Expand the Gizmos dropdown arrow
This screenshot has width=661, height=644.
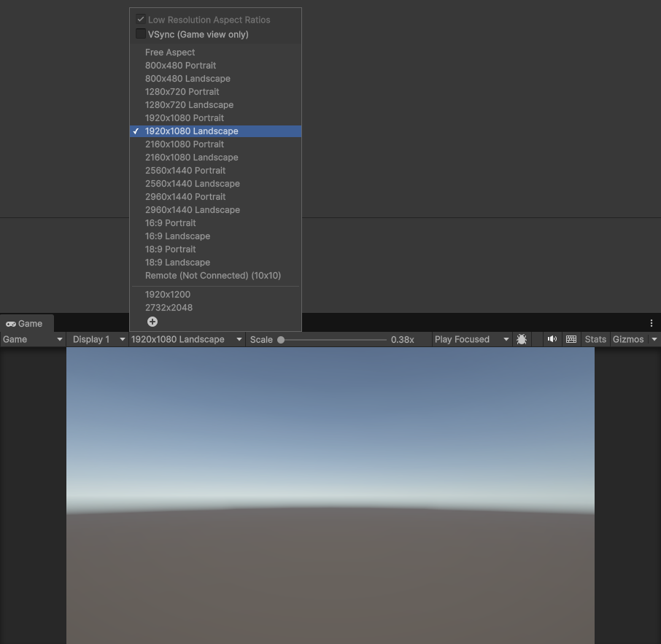pos(654,339)
